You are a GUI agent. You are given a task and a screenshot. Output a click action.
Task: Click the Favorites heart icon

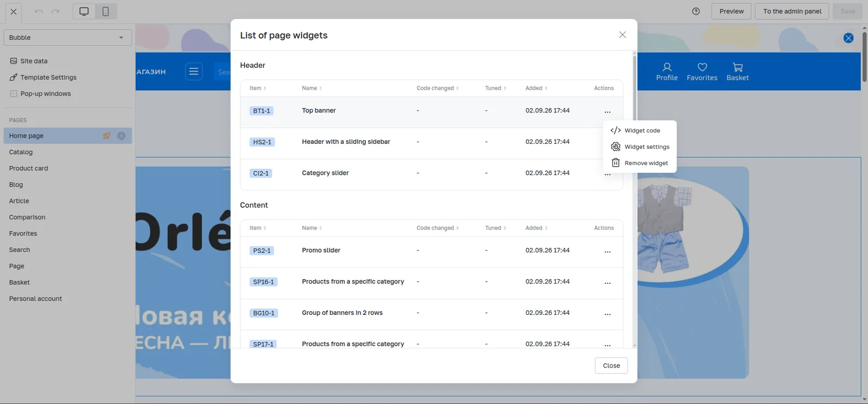point(702,67)
